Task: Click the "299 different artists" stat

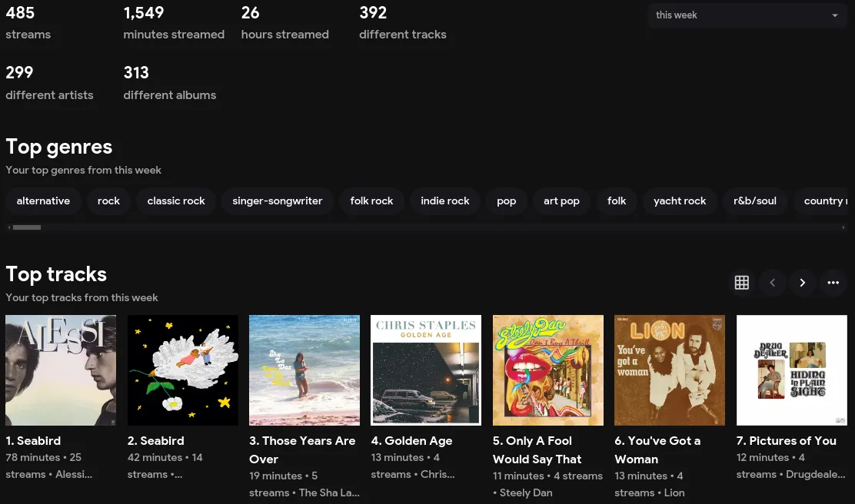Action: pyautogui.click(x=50, y=83)
